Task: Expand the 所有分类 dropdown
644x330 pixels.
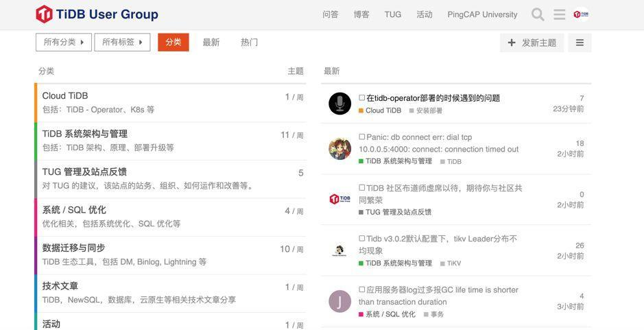Action: (x=64, y=43)
